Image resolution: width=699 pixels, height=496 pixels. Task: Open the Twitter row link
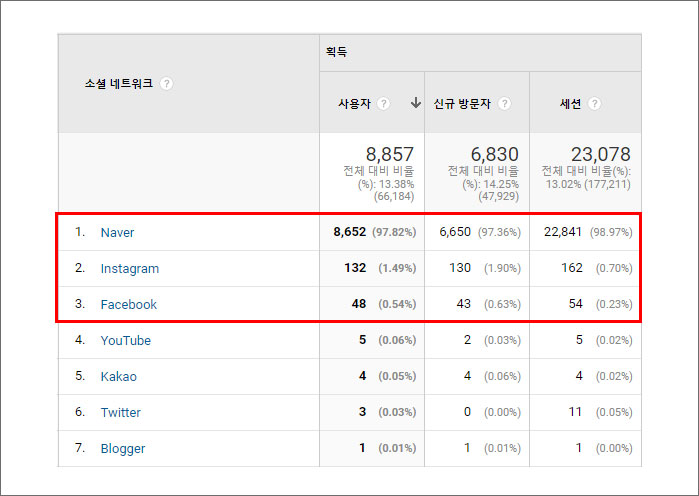pyautogui.click(x=120, y=412)
